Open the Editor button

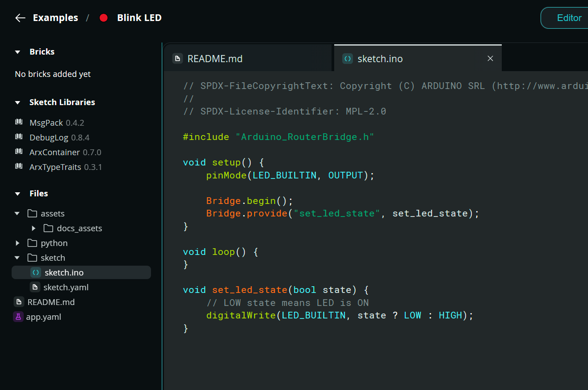click(565, 18)
